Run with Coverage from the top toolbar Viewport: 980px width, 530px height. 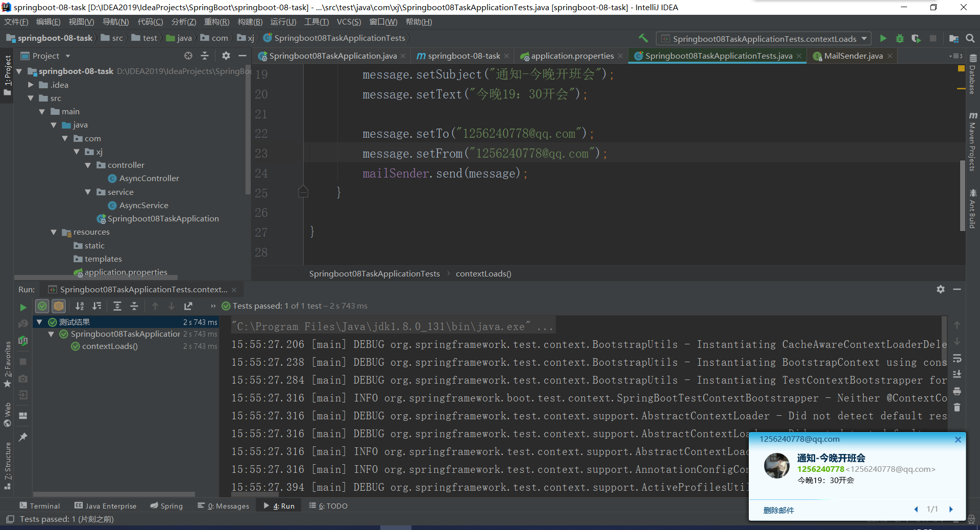click(x=916, y=39)
